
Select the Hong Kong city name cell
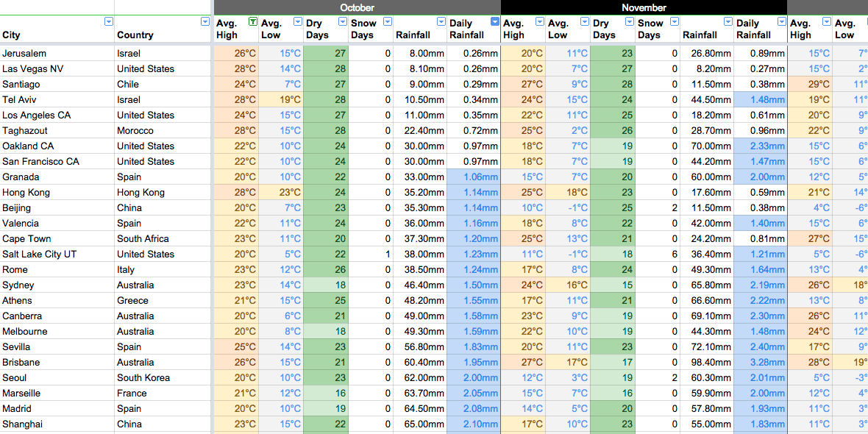[57, 193]
